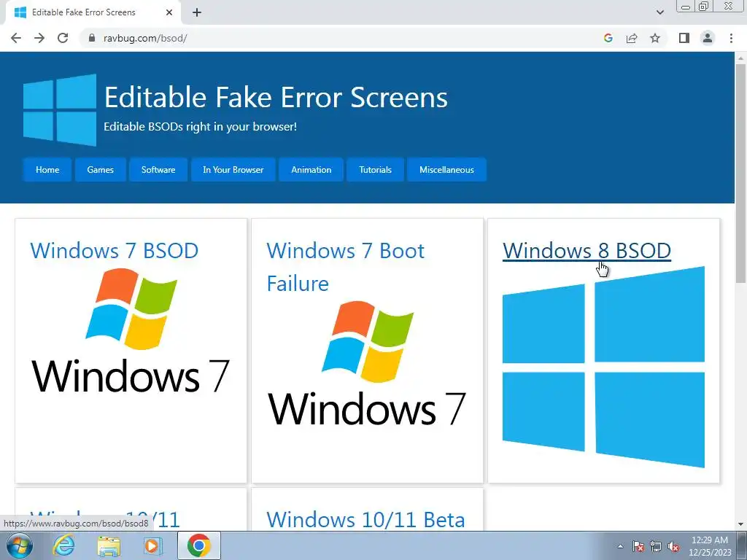The height and width of the screenshot is (560, 747).
Task: Open the Home menu item
Action: (x=47, y=169)
